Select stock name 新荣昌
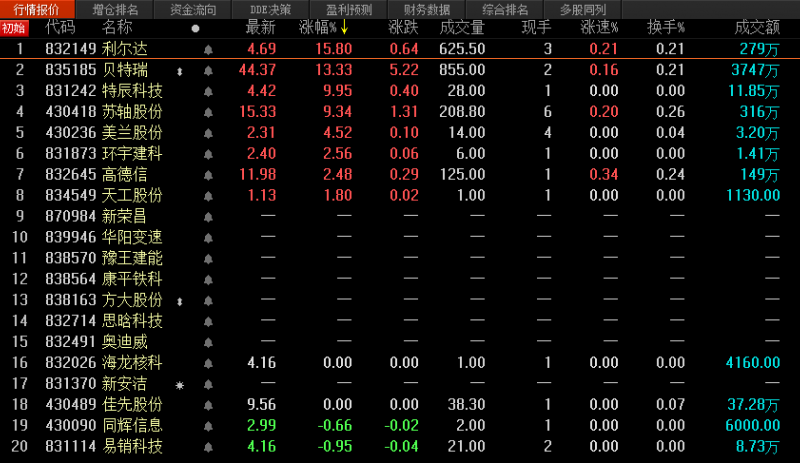Viewport: 800px width, 463px height. (124, 216)
